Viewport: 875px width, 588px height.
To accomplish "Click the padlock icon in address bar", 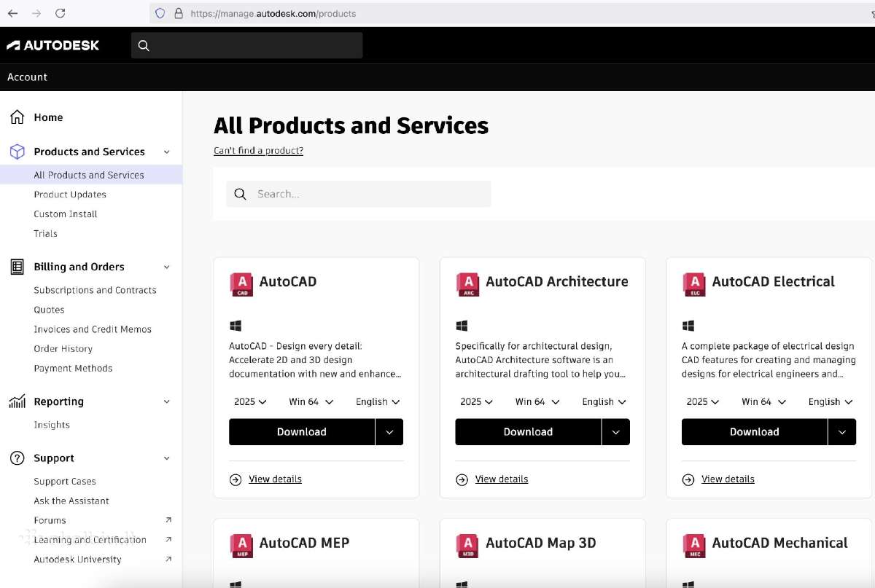I will [x=178, y=13].
